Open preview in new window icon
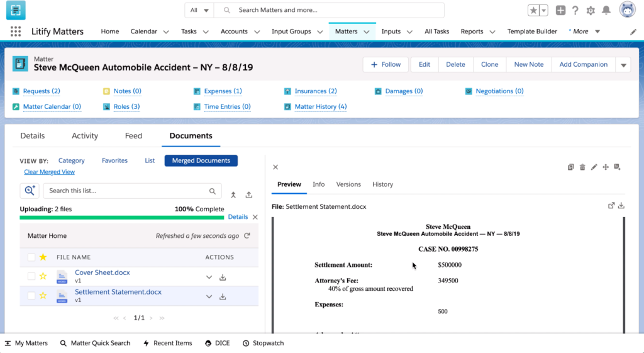 (611, 206)
